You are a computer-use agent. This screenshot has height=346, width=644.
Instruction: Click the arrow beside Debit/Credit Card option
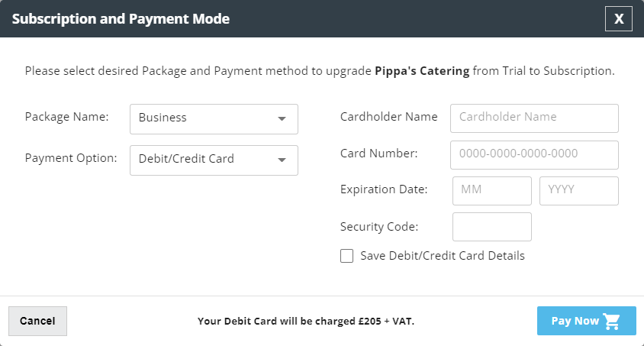point(282,160)
